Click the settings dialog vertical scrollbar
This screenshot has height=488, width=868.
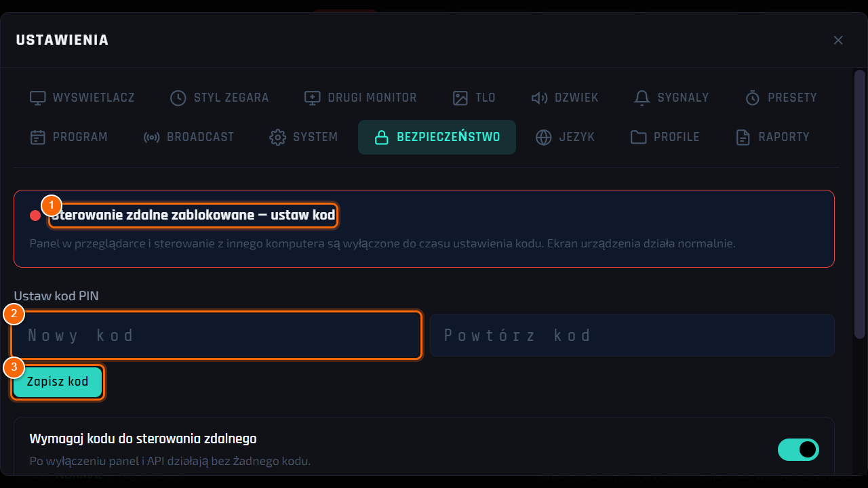point(859,203)
